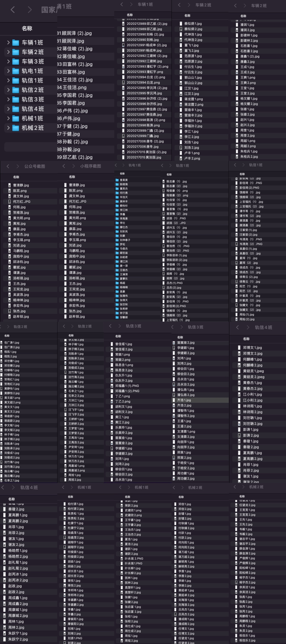Go forward in the 公众号截图 window
Image resolution: width=286 pixels, height=644 pixels.
click(x=17, y=166)
